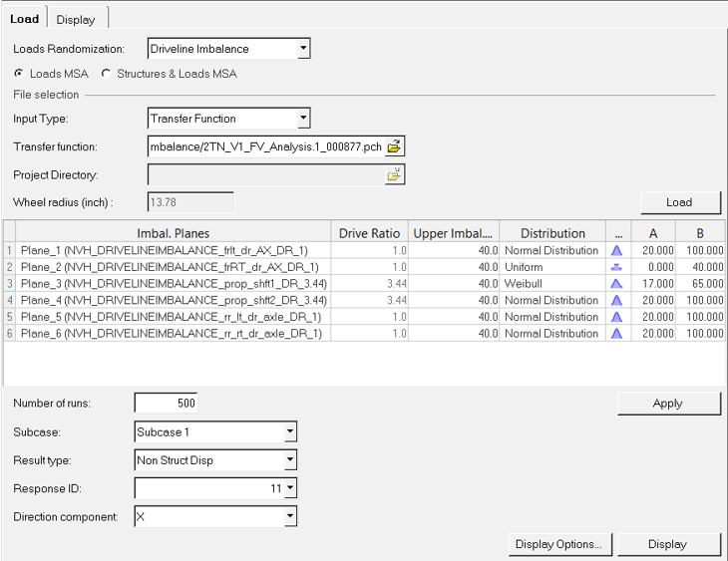
Task: Click Plane_4 distribution curve icon
Action: (x=616, y=300)
